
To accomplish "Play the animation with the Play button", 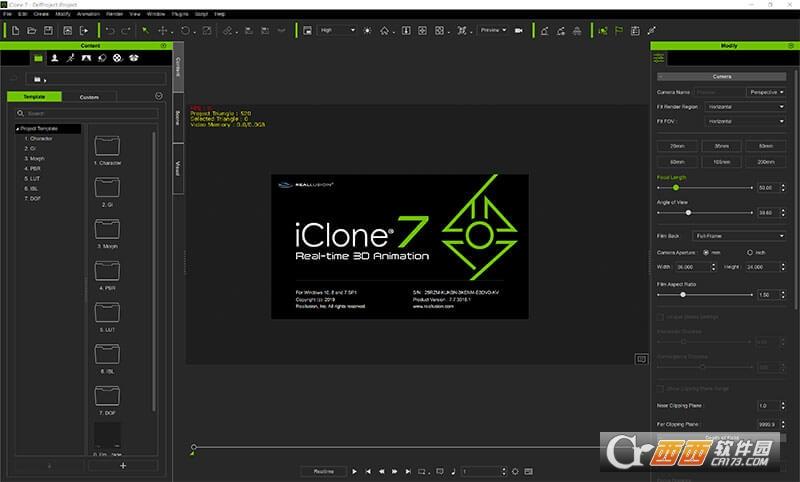I will coord(355,472).
